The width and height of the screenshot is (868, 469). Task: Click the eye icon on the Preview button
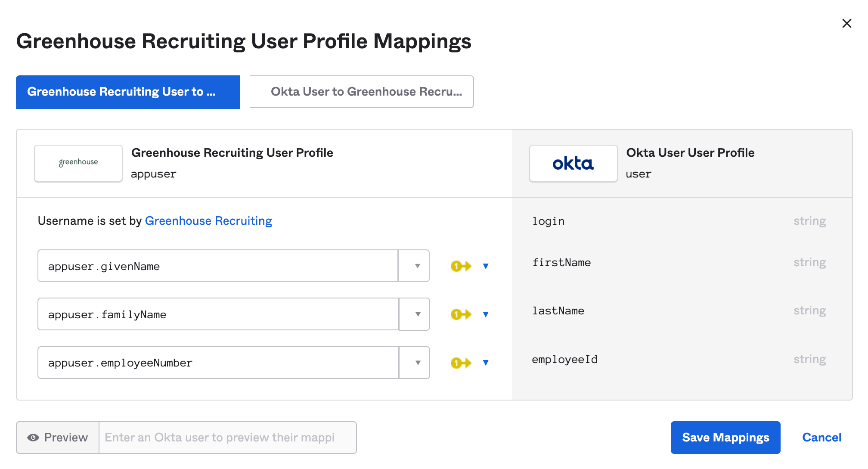pyautogui.click(x=34, y=437)
